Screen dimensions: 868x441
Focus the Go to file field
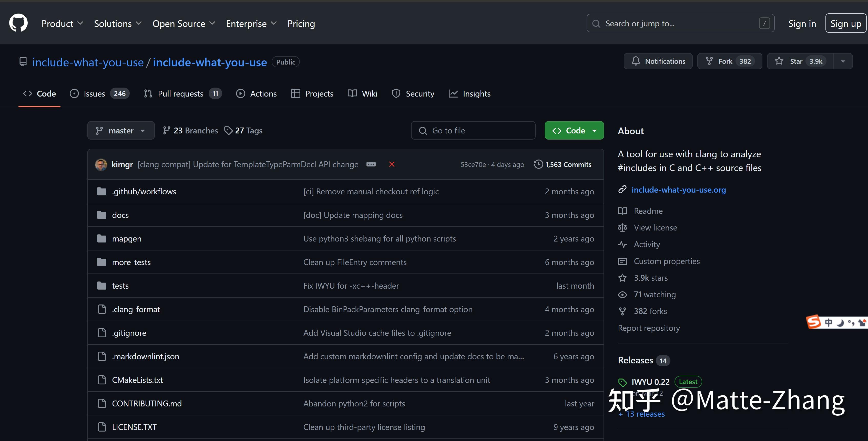[x=473, y=131]
